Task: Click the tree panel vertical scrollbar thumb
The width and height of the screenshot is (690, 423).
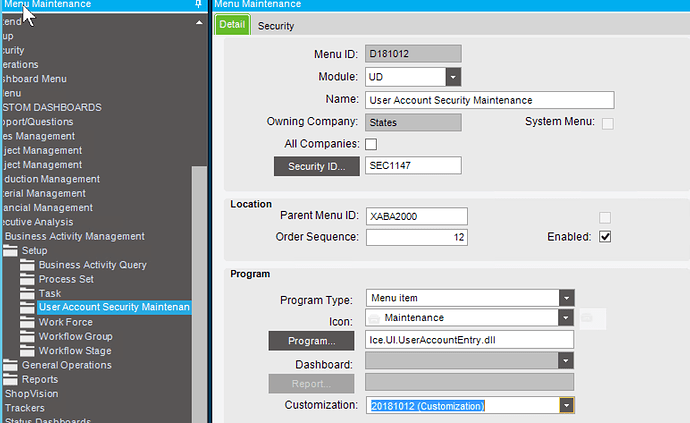Action: click(x=199, y=294)
